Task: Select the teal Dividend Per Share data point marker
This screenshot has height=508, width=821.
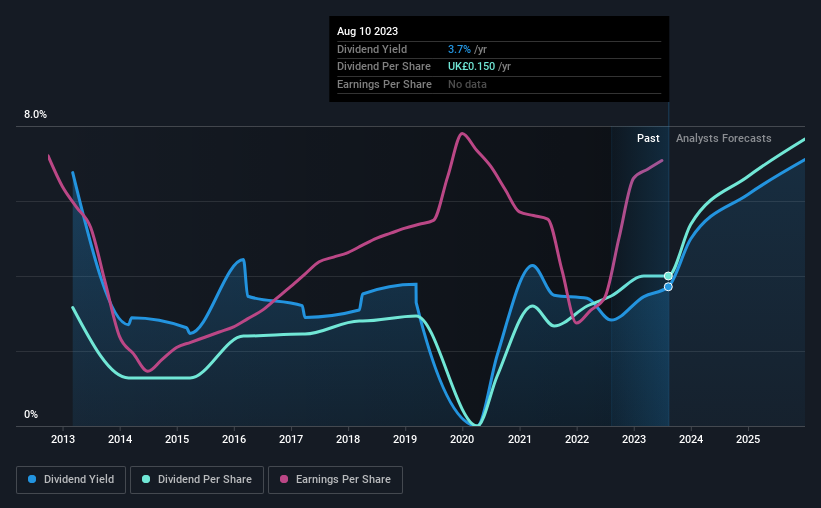Action: pyautogui.click(x=668, y=276)
